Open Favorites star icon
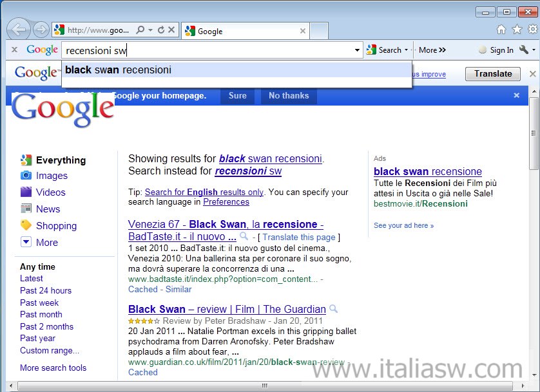The image size is (540, 392). [x=517, y=30]
